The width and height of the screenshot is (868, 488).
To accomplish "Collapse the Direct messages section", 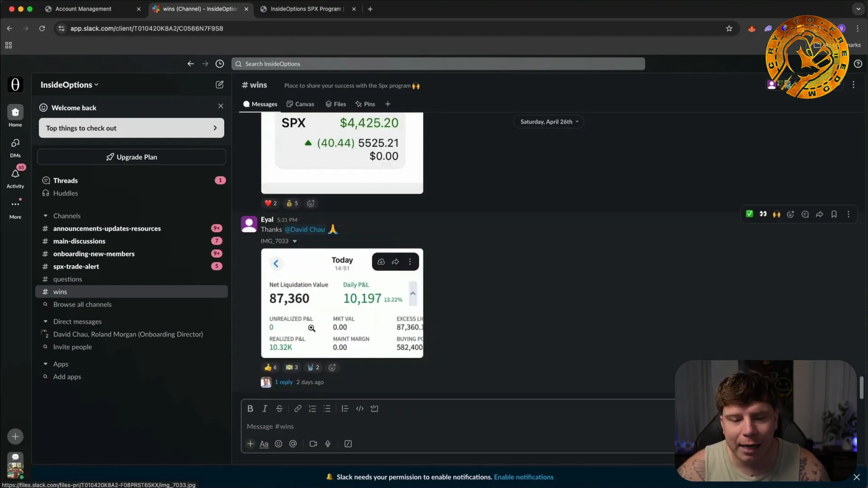I will click(x=46, y=322).
